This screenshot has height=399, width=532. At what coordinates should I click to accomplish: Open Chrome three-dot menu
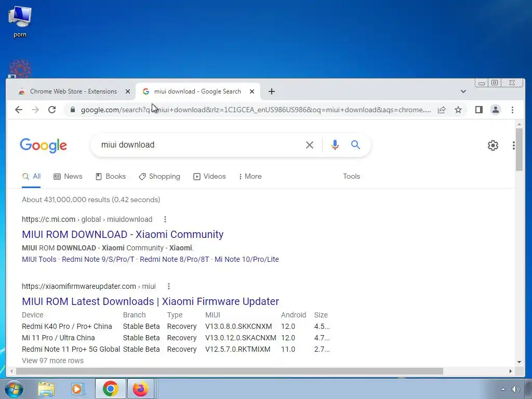pos(512,110)
